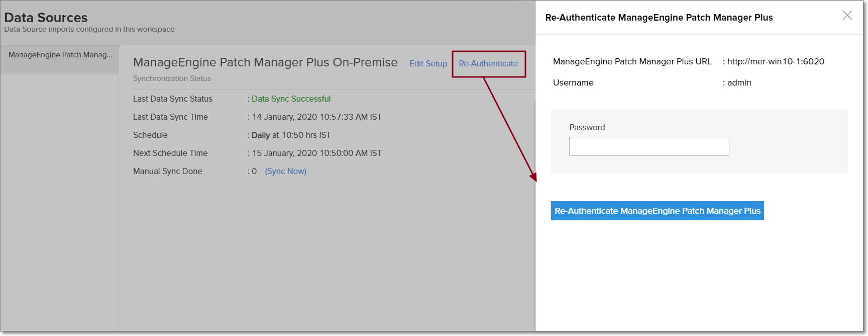Click the Re-Authenticate panel title text
The image size is (868, 336).
point(659,18)
